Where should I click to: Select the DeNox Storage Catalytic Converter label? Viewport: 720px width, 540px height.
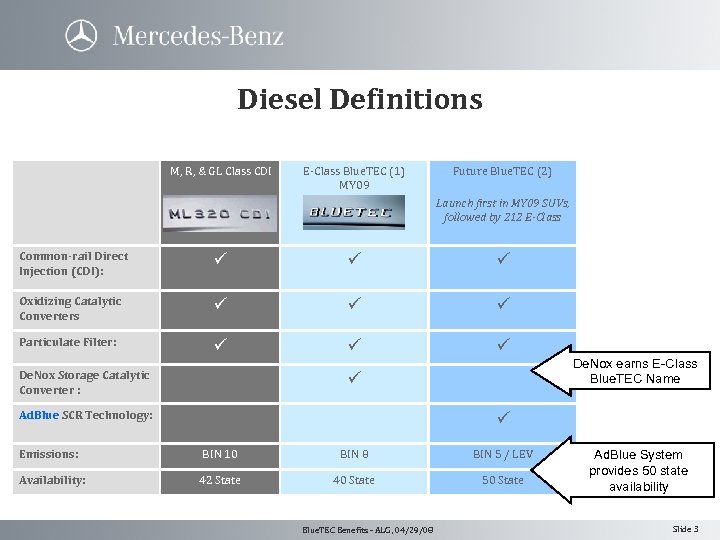click(84, 382)
